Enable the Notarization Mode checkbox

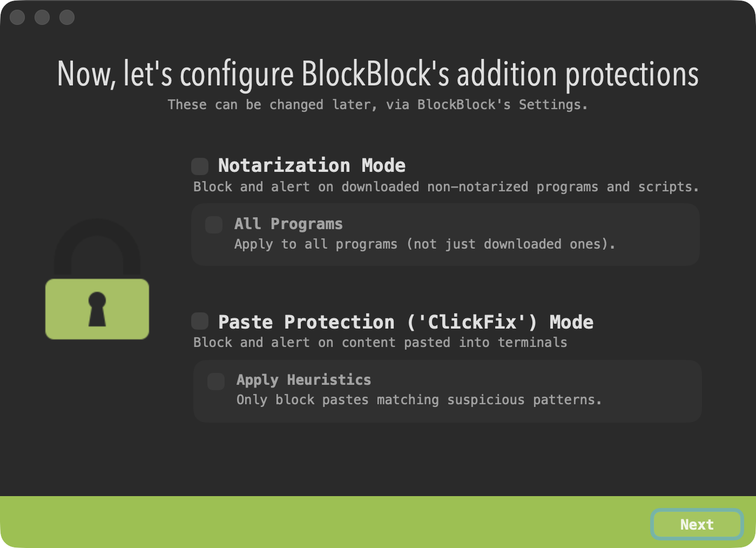[x=200, y=166]
